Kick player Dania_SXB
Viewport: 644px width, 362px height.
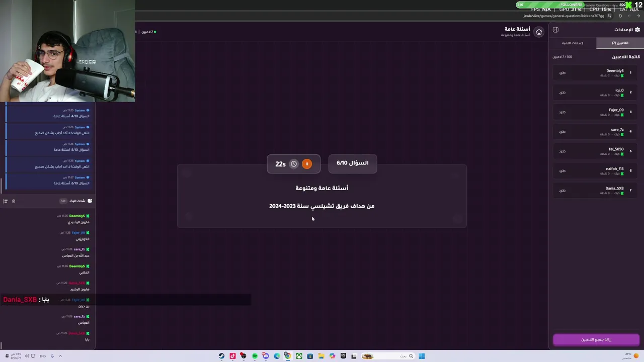tap(562, 191)
